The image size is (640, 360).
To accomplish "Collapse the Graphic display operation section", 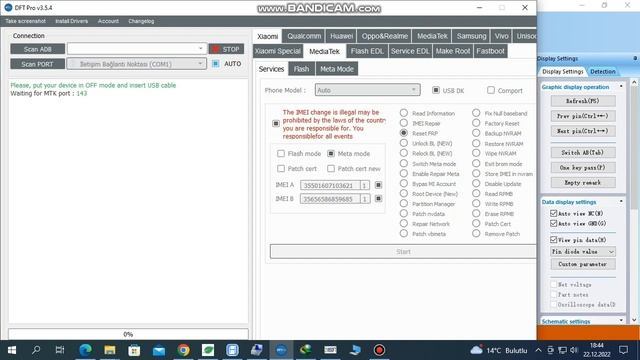I will click(621, 87).
